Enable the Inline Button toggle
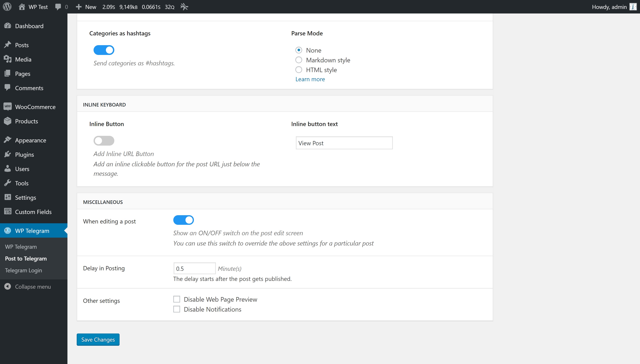Screen dimensions: 640x364 pos(104,141)
